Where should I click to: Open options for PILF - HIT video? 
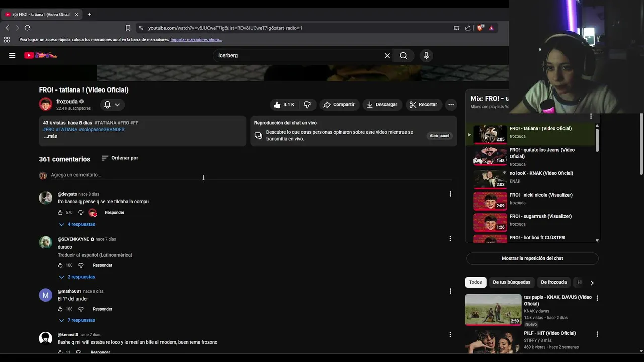coord(597,334)
